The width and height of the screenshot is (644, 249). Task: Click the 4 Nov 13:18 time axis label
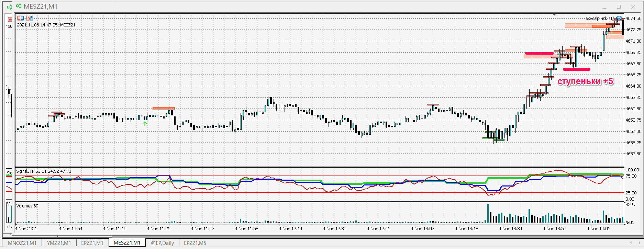pyautogui.click(x=466, y=228)
